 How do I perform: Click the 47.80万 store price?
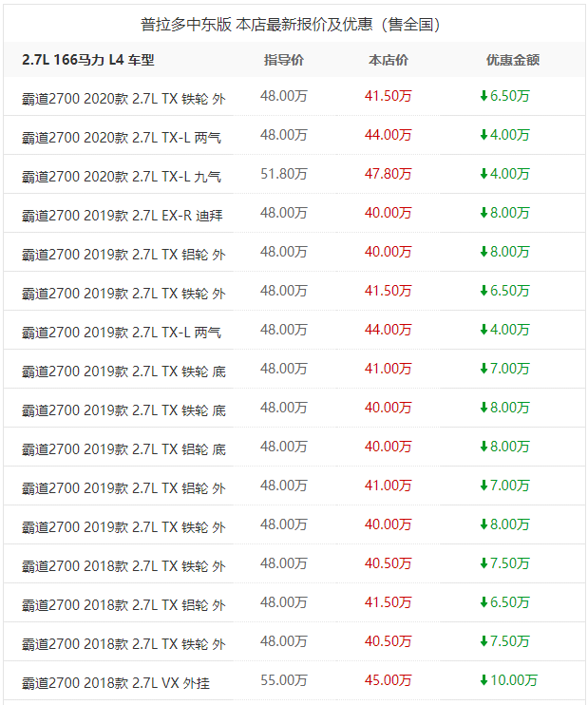tap(388, 173)
